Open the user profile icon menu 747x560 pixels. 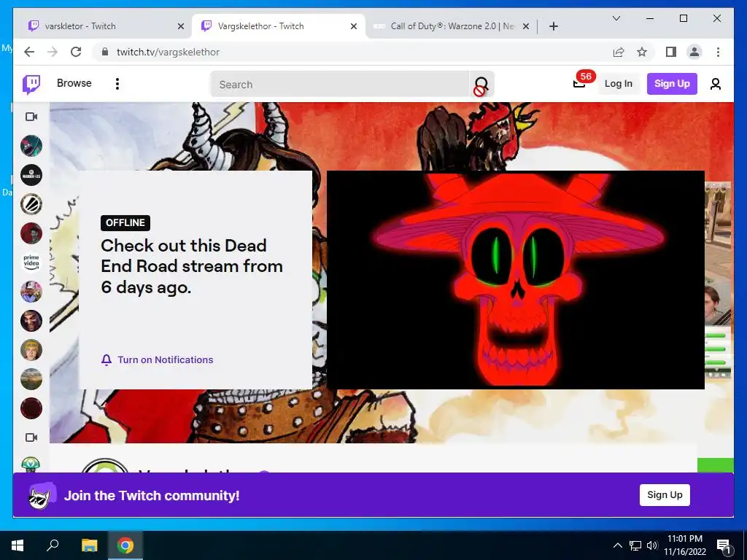click(715, 85)
